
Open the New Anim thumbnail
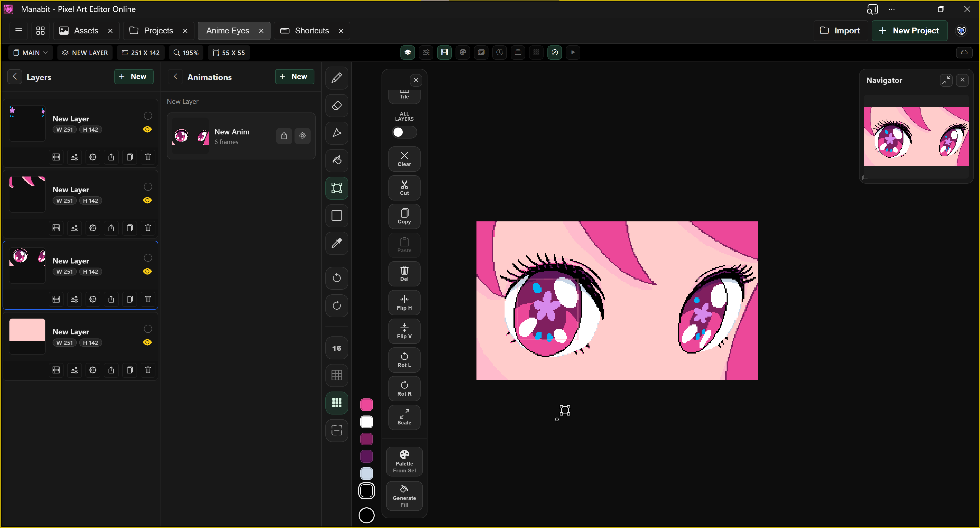coord(191,136)
